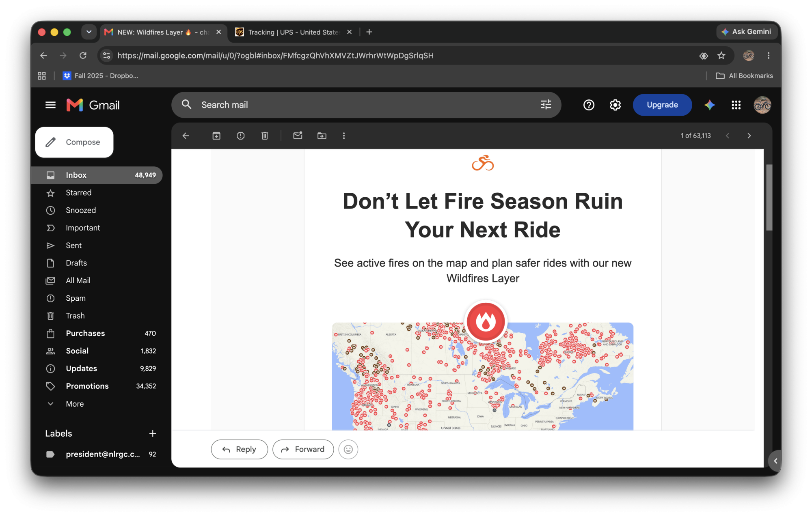Click the Reply button

pos(239,449)
